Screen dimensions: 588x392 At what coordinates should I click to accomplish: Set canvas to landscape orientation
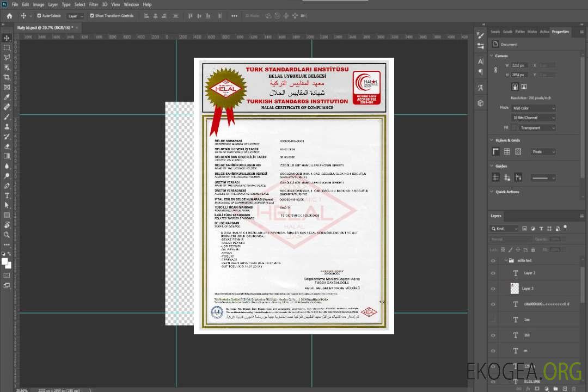point(524,87)
